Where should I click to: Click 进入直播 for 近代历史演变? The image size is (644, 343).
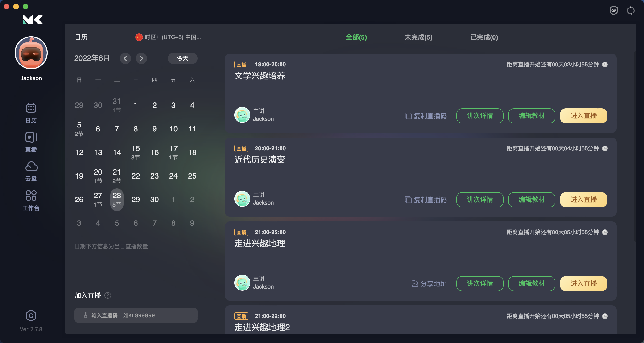[x=583, y=200]
